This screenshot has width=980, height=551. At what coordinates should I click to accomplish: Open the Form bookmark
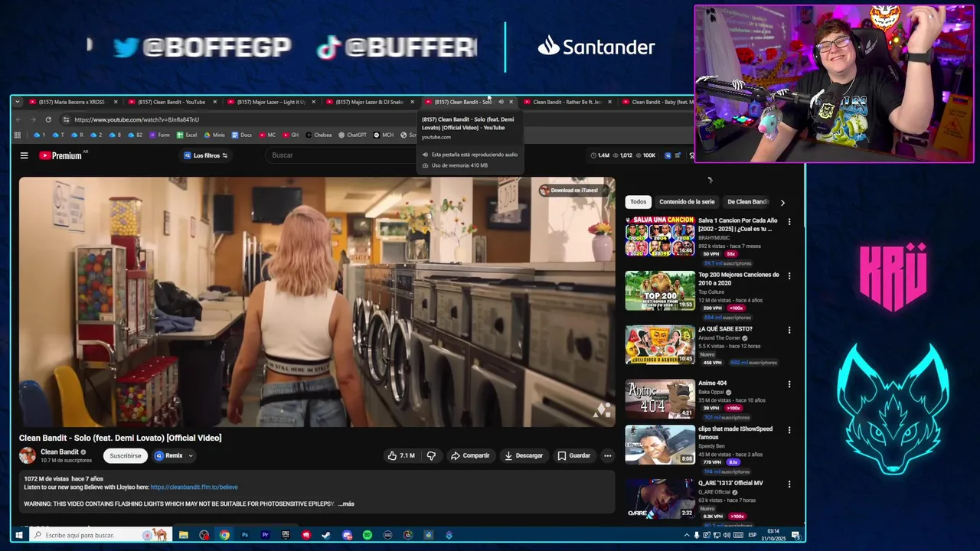coord(159,135)
